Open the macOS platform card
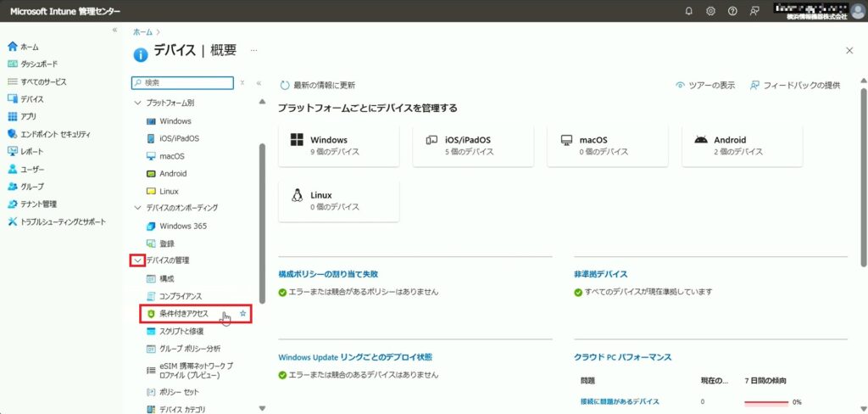868x414 pixels. (x=608, y=145)
